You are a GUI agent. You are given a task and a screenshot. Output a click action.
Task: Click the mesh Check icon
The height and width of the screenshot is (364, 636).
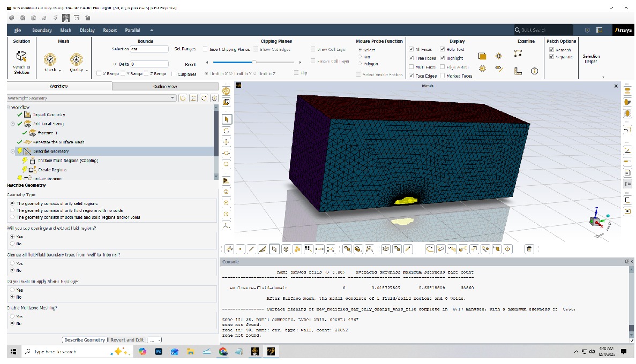[50, 59]
